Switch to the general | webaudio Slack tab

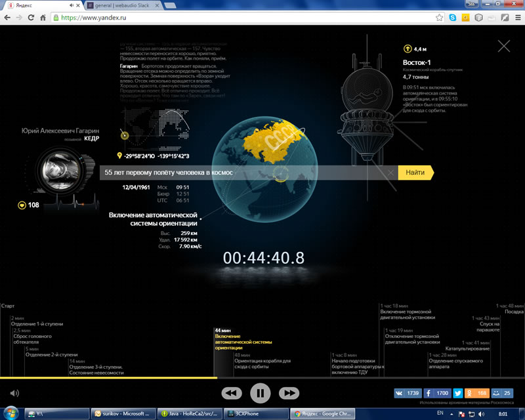(122, 6)
